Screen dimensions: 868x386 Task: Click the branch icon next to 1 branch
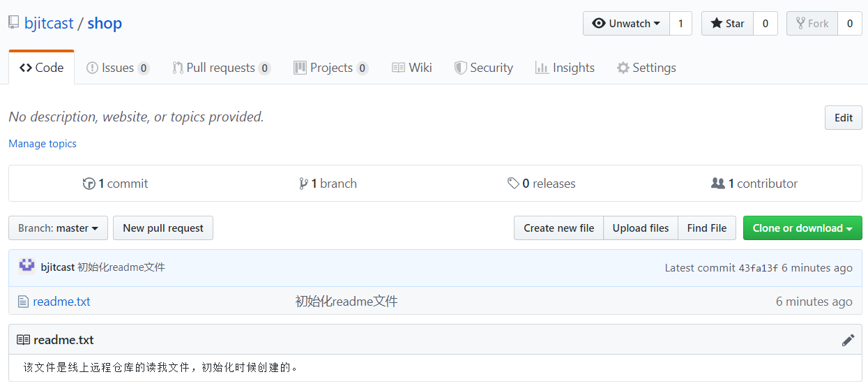click(x=303, y=184)
